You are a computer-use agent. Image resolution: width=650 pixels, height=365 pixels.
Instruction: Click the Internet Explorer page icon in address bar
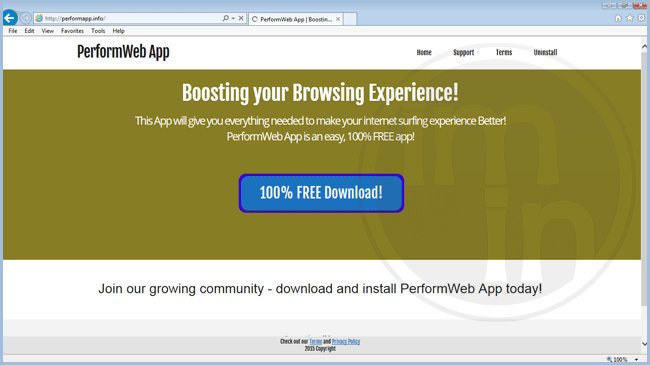click(39, 18)
